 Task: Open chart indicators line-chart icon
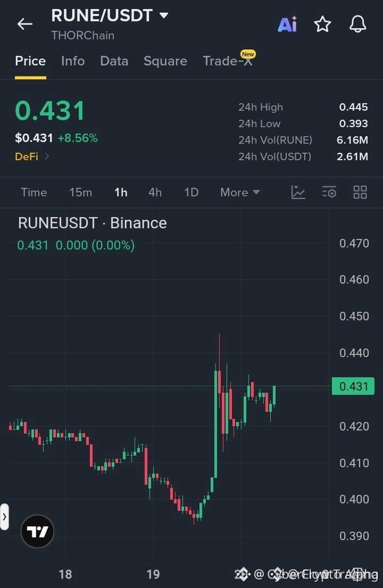coord(298,193)
